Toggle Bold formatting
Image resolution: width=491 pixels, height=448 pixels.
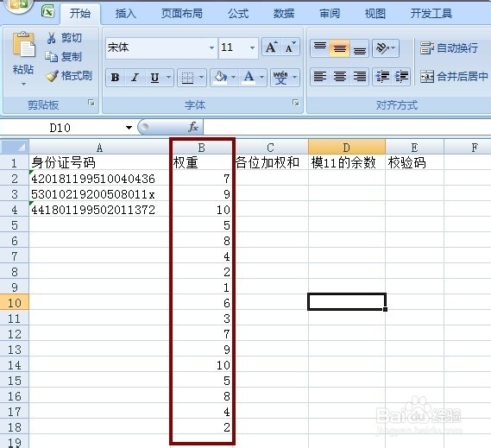tap(116, 78)
